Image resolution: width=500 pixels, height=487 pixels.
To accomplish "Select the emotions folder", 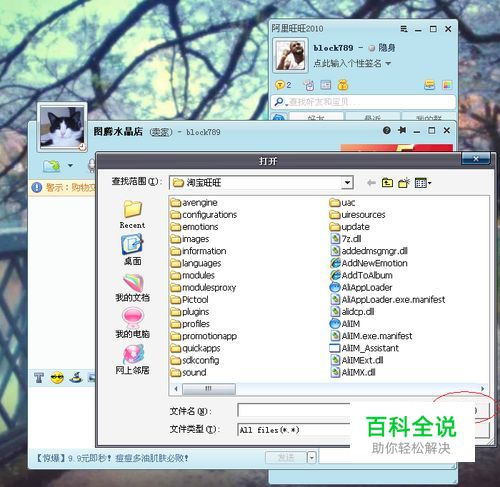I will click(x=194, y=227).
